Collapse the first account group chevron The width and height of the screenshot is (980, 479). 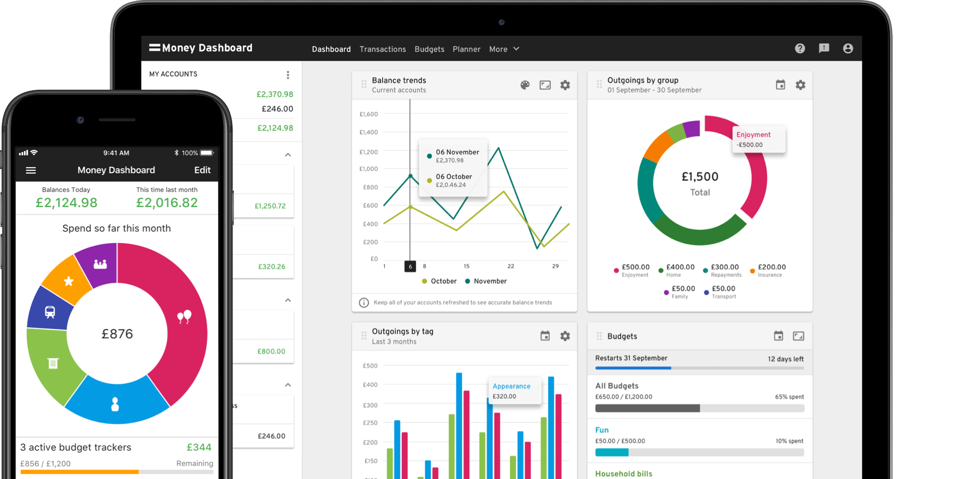tap(288, 155)
